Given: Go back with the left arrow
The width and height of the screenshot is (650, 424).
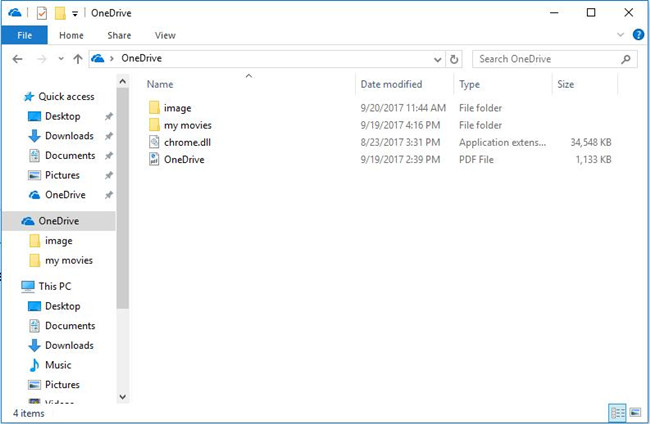Looking at the screenshot, I should pyautogui.click(x=17, y=59).
